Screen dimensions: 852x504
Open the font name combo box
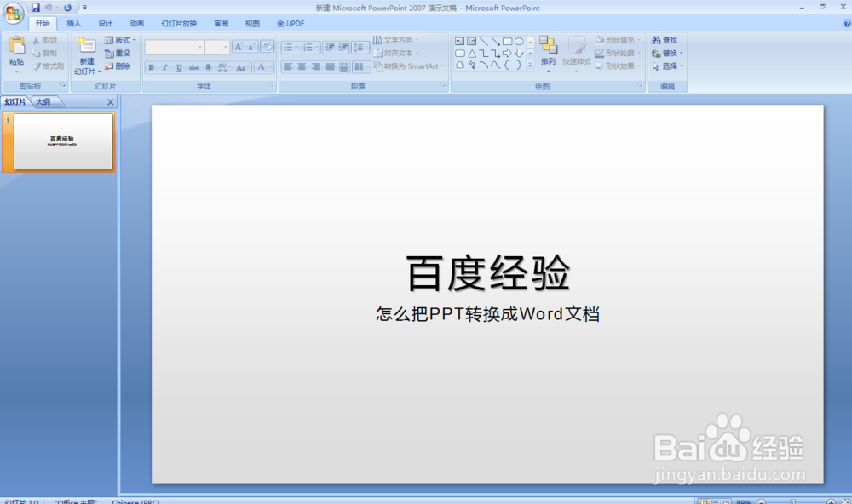175,48
